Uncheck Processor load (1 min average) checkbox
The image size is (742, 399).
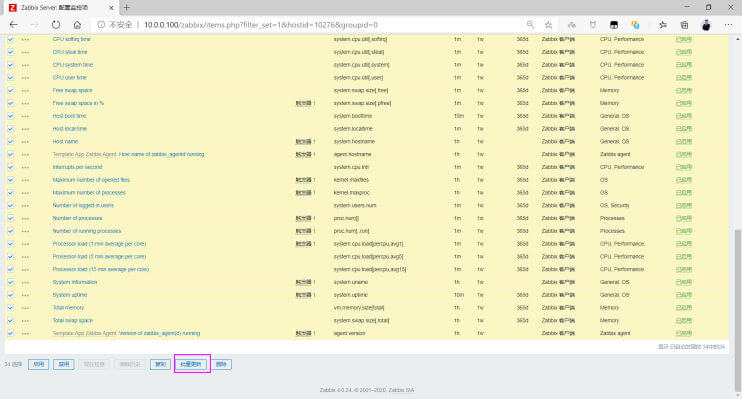coord(10,244)
